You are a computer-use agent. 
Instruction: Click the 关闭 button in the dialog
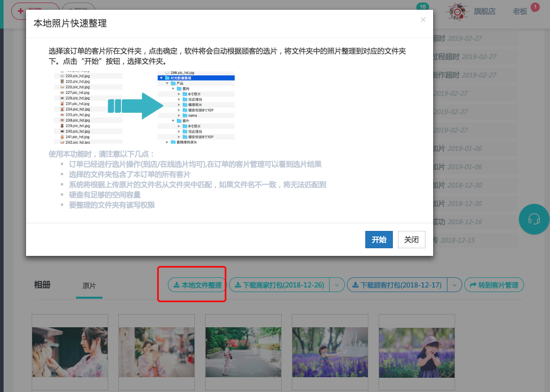[411, 239]
